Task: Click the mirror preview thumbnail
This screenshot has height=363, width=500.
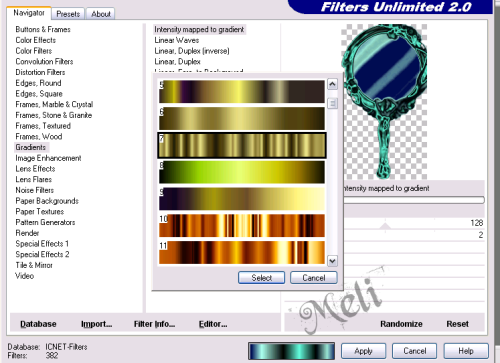Action: pos(384,102)
